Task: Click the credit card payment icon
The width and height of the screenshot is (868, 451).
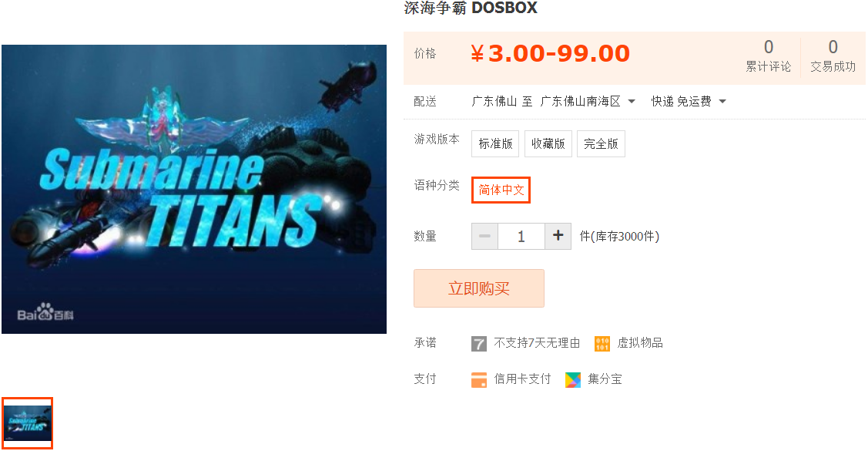Action: pyautogui.click(x=479, y=380)
